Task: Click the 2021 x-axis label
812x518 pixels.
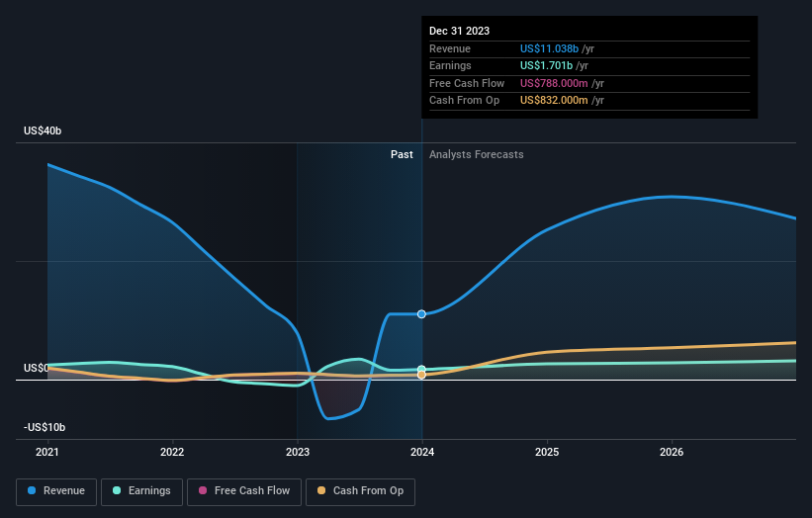Action: 47,452
